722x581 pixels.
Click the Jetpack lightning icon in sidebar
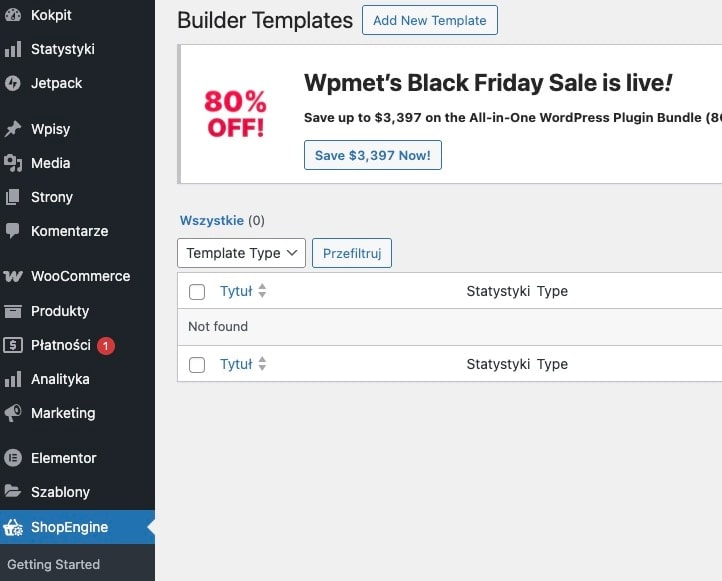pos(13,83)
